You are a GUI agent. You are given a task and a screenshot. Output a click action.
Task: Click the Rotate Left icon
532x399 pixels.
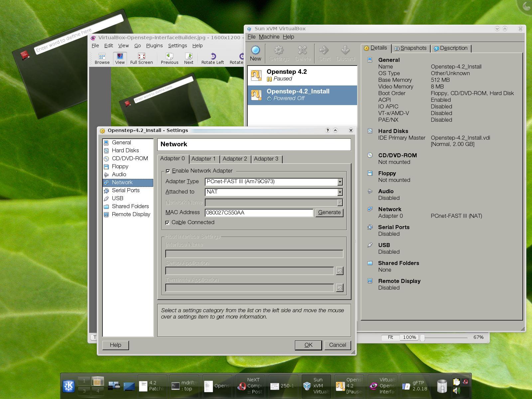(212, 58)
